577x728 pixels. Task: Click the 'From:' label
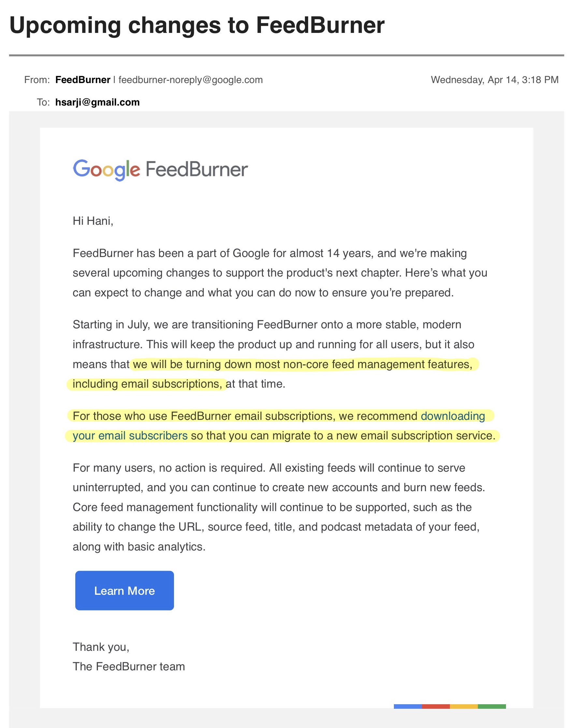[37, 80]
